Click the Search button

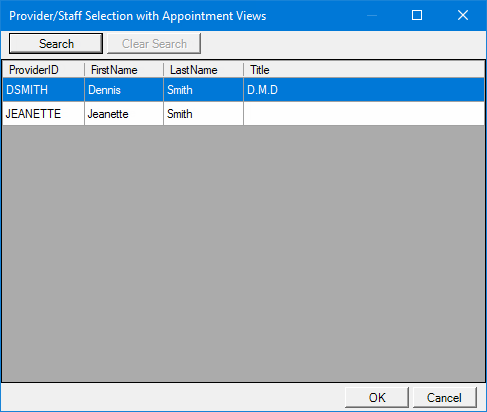(56, 43)
